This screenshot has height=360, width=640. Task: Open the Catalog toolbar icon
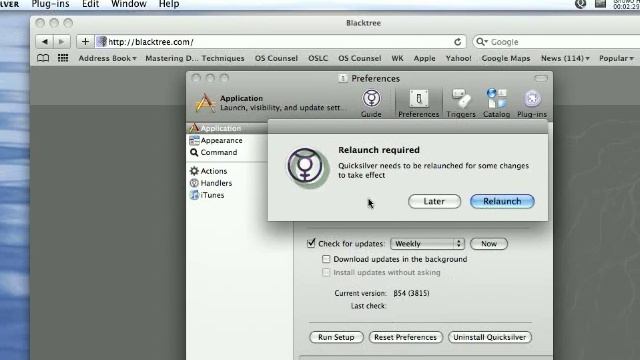496,103
